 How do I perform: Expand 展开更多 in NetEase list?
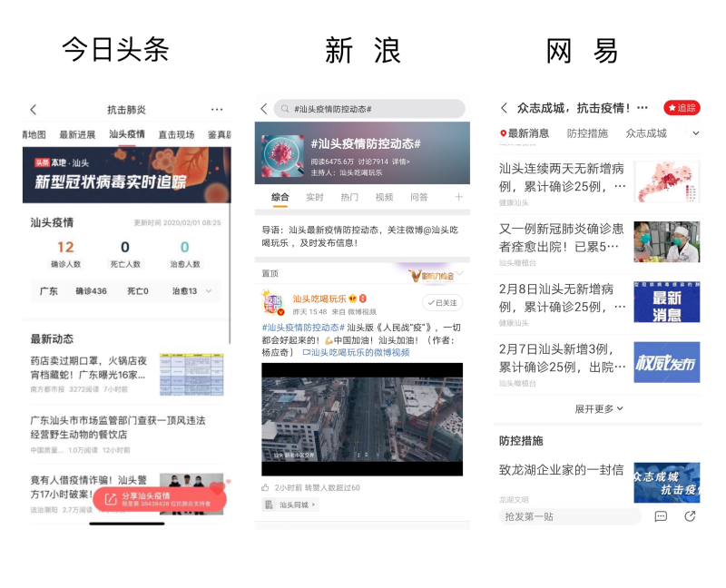pyautogui.click(x=599, y=409)
